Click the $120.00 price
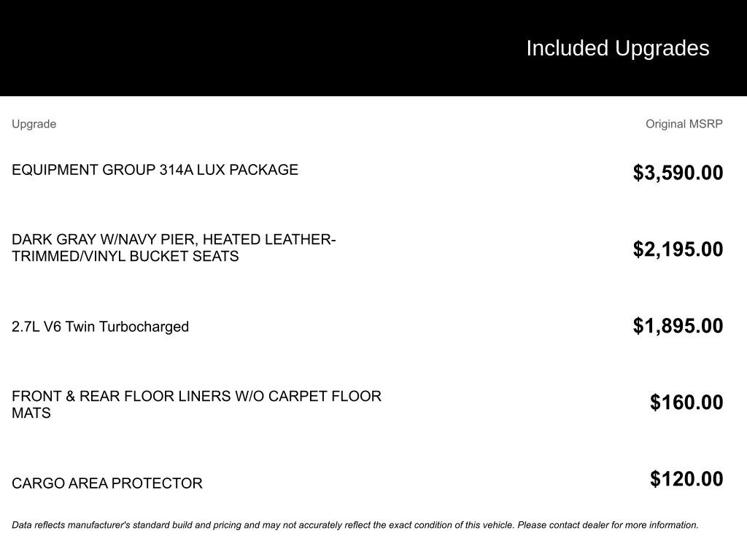This screenshot has width=747, height=560. tap(686, 479)
